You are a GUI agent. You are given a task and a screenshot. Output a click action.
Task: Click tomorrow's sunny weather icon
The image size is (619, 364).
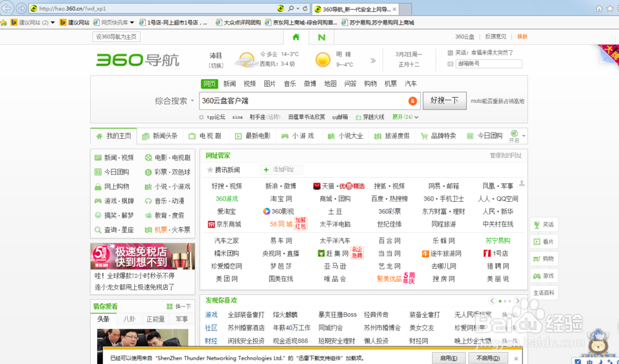[322, 59]
